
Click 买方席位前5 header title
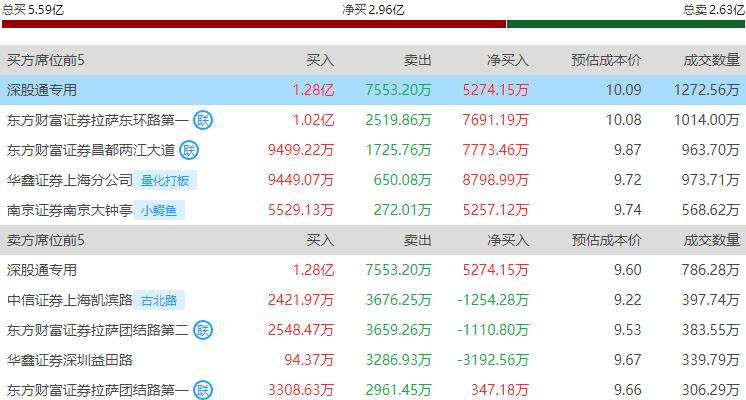pyautogui.click(x=45, y=60)
